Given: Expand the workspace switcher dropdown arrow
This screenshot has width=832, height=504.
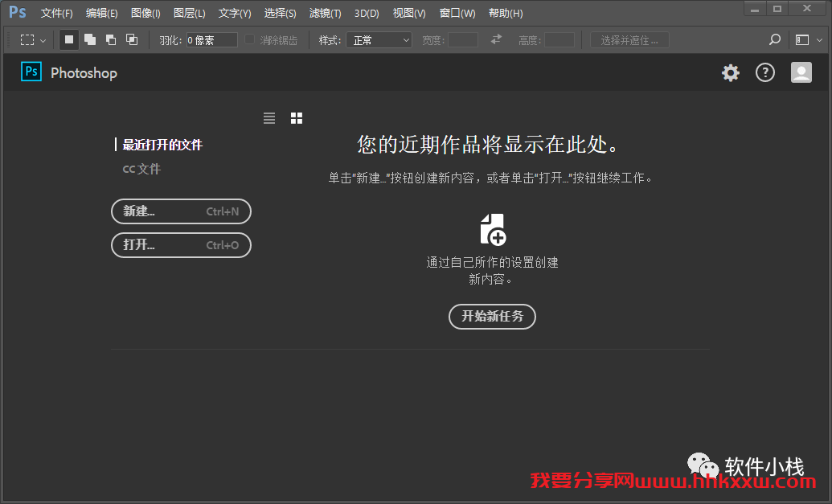Looking at the screenshot, I should click(819, 40).
